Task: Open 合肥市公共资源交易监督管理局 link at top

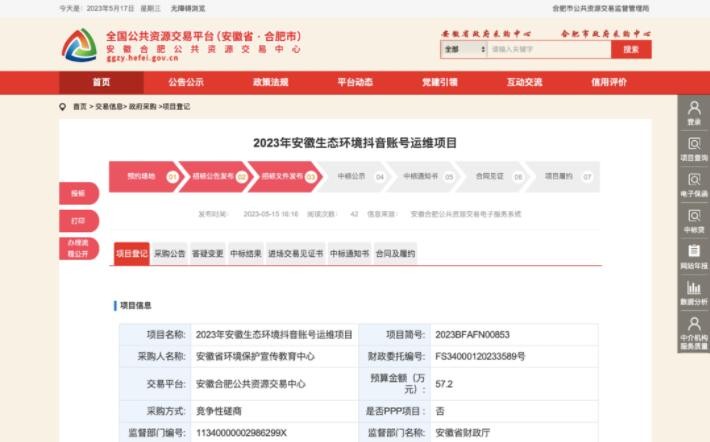Action: pyautogui.click(x=601, y=9)
